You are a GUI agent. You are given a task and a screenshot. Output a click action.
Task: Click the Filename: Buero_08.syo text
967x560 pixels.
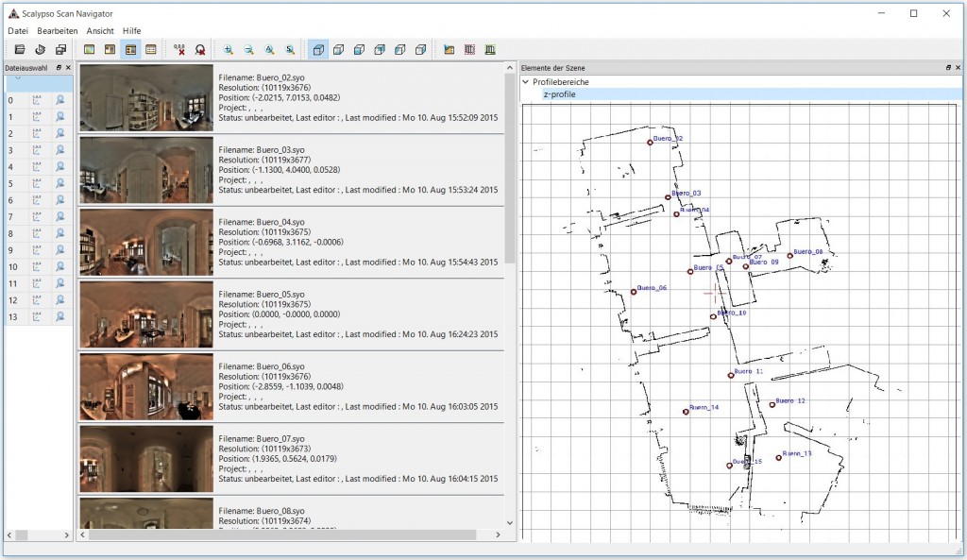[x=262, y=511]
